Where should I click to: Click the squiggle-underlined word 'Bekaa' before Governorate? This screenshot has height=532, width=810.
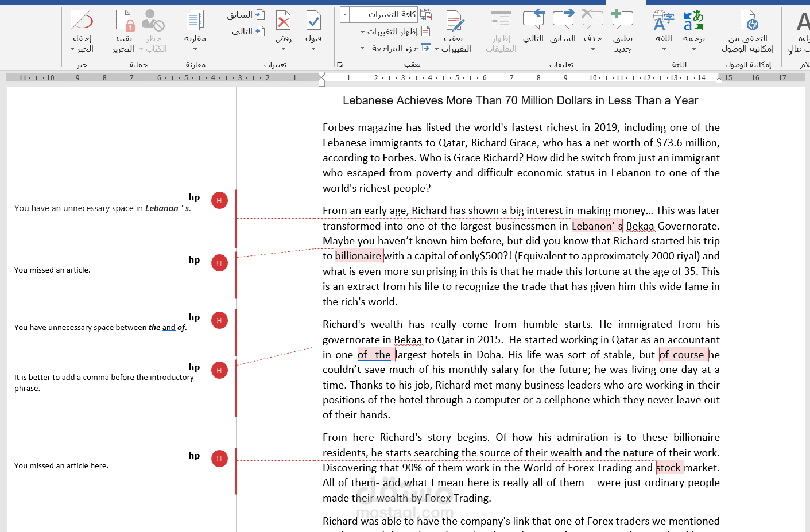point(640,226)
